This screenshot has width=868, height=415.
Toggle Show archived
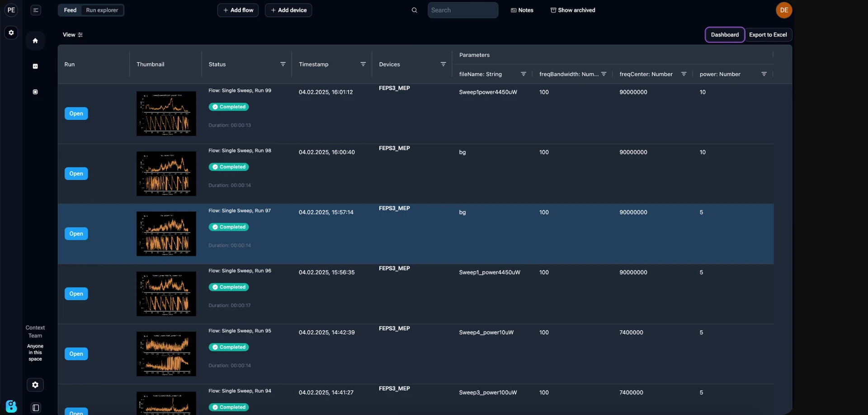(x=573, y=10)
